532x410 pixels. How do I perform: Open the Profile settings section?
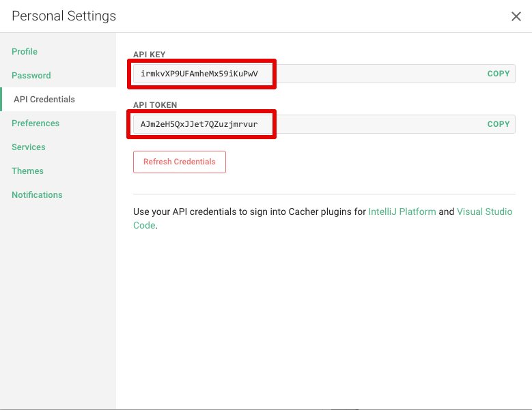25,52
